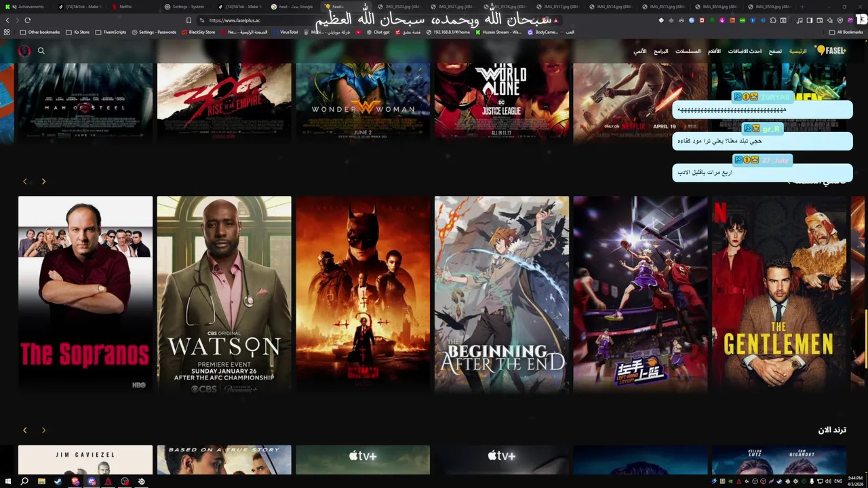Open Man of Steel poster
The height and width of the screenshot is (488, 868).
click(85, 103)
